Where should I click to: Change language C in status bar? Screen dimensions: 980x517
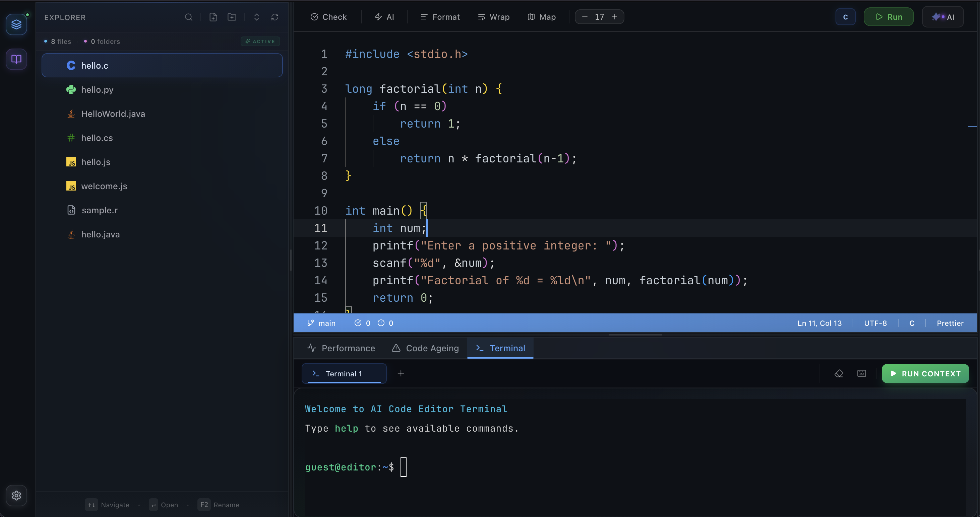click(912, 323)
